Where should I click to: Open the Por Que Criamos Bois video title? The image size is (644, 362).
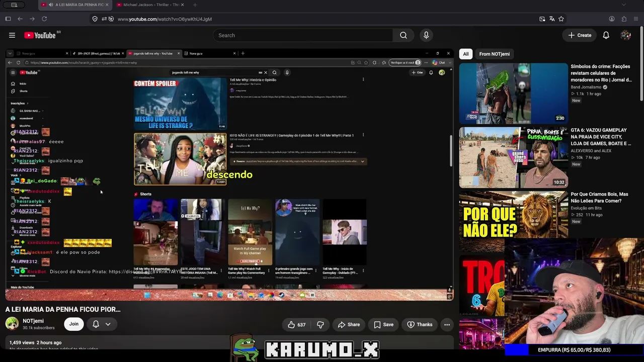599,198
